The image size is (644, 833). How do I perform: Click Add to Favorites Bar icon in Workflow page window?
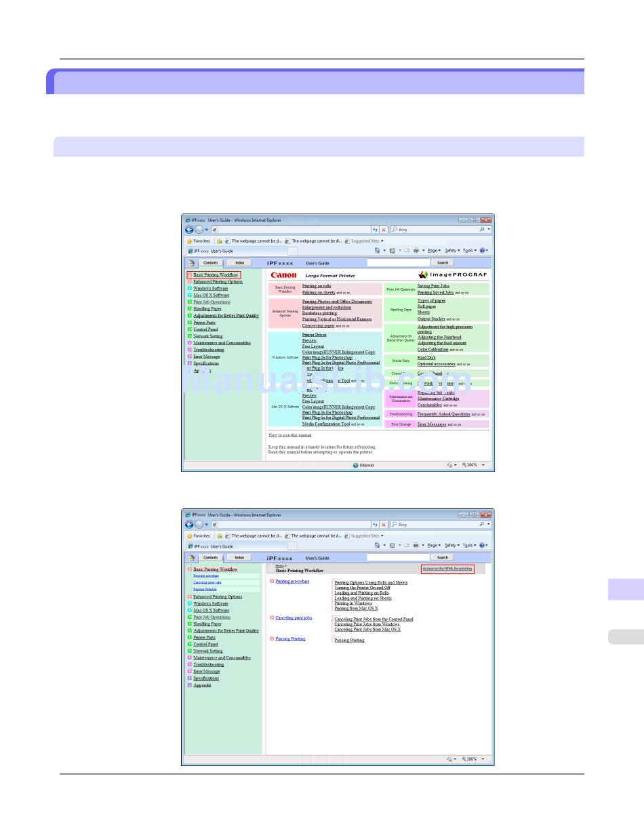coord(220,535)
